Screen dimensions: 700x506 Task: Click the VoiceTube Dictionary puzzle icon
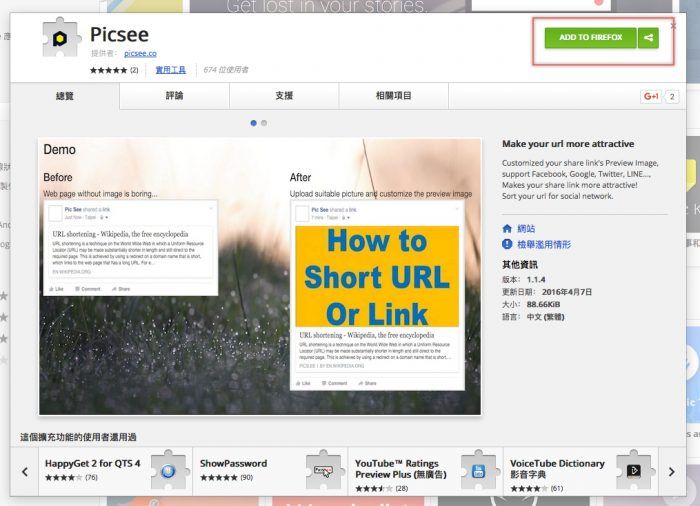pyautogui.click(x=634, y=471)
